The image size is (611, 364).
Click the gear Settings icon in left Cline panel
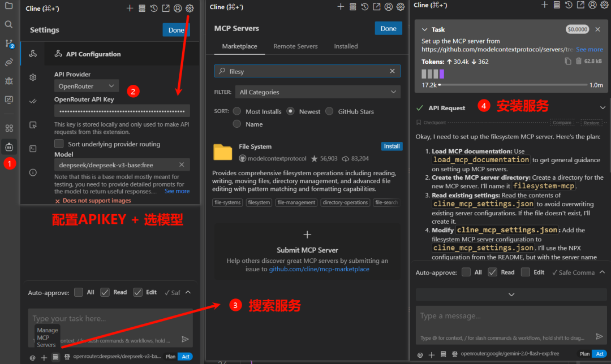(190, 8)
